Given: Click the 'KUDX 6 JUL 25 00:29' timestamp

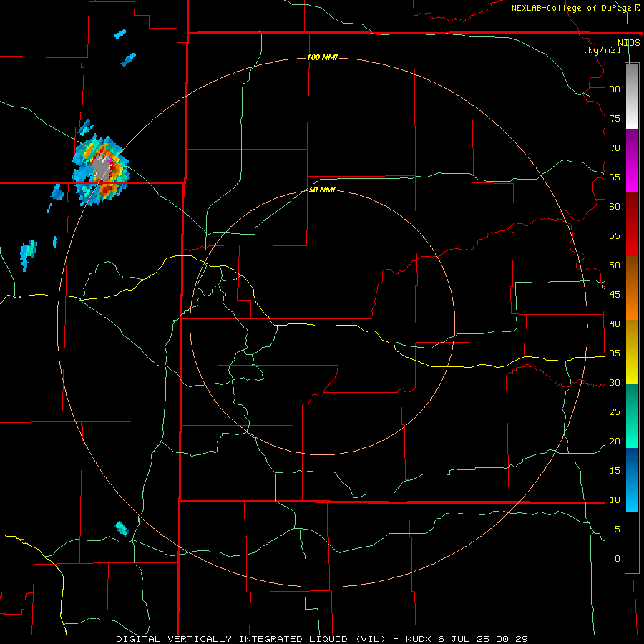Looking at the screenshot, I should click(x=467, y=639).
